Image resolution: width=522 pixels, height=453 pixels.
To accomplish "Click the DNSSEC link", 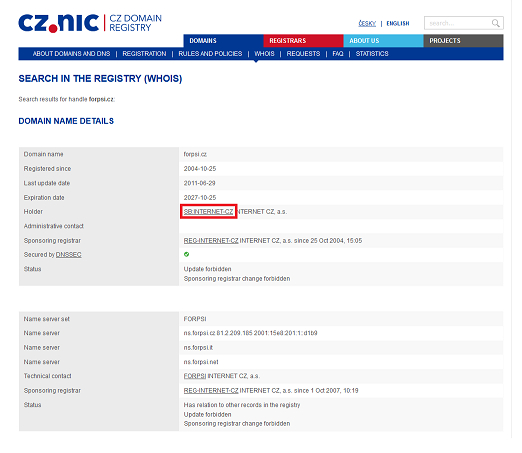I will 68,255.
